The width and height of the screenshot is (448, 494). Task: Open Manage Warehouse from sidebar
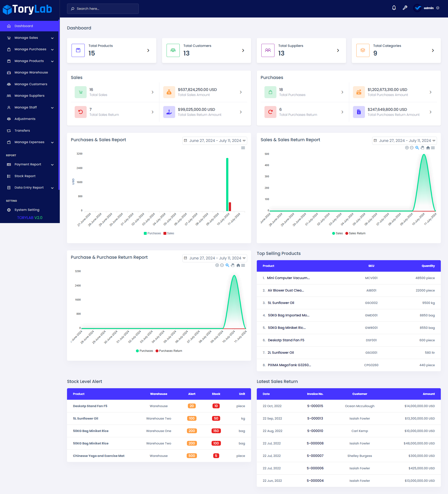pos(31,72)
